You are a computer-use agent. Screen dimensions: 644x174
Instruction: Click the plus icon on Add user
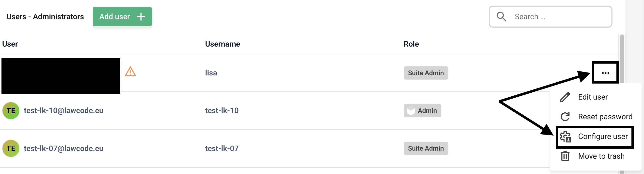pyautogui.click(x=141, y=17)
